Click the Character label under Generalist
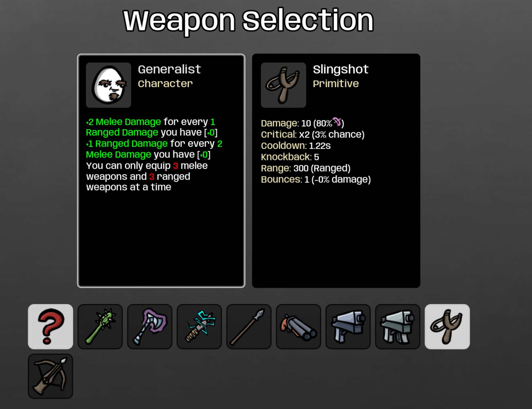The height and width of the screenshot is (409, 532). (x=165, y=84)
